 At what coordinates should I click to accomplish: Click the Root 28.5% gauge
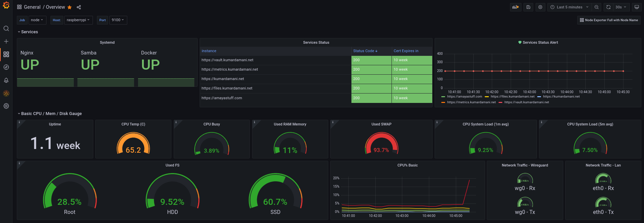[x=70, y=191]
